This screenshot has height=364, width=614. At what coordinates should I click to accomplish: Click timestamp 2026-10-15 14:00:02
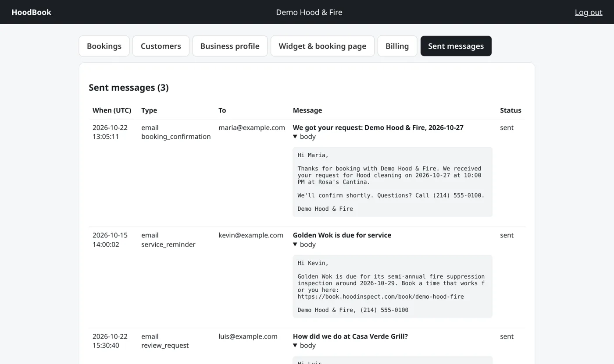pos(110,240)
